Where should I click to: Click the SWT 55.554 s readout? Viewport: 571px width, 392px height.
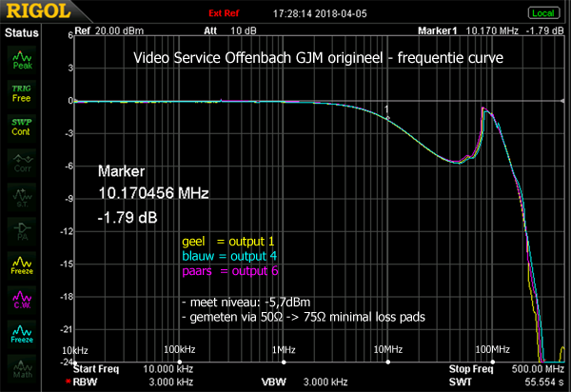506,382
